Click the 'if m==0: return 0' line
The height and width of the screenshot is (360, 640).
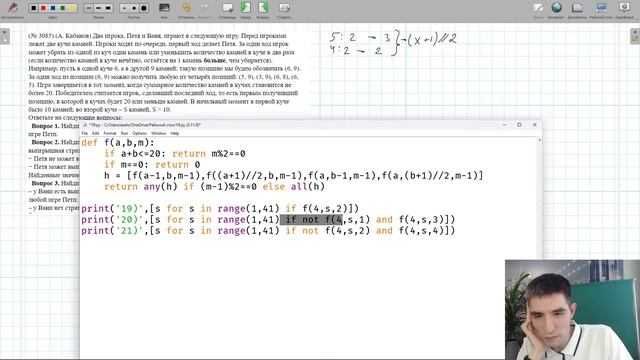[152, 165]
